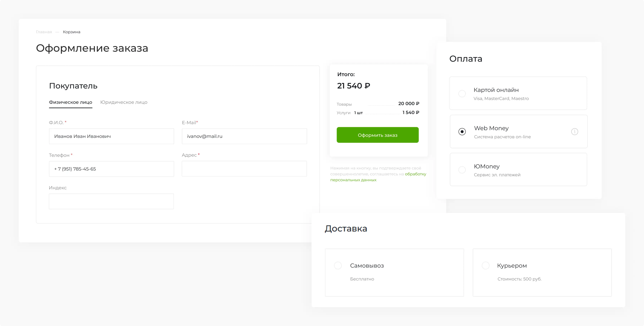Click into the E-Mail input field

click(x=244, y=136)
